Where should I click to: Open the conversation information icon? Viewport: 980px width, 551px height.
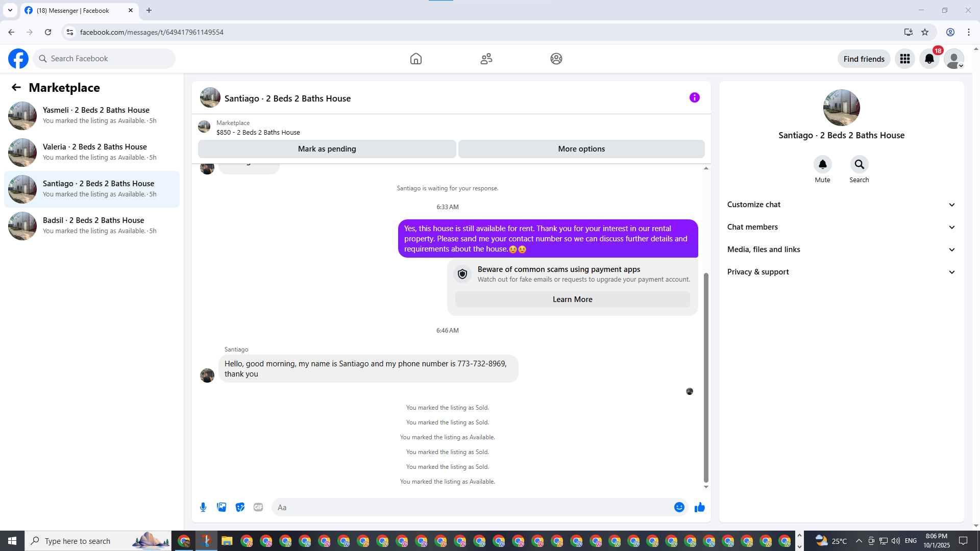click(x=695, y=97)
